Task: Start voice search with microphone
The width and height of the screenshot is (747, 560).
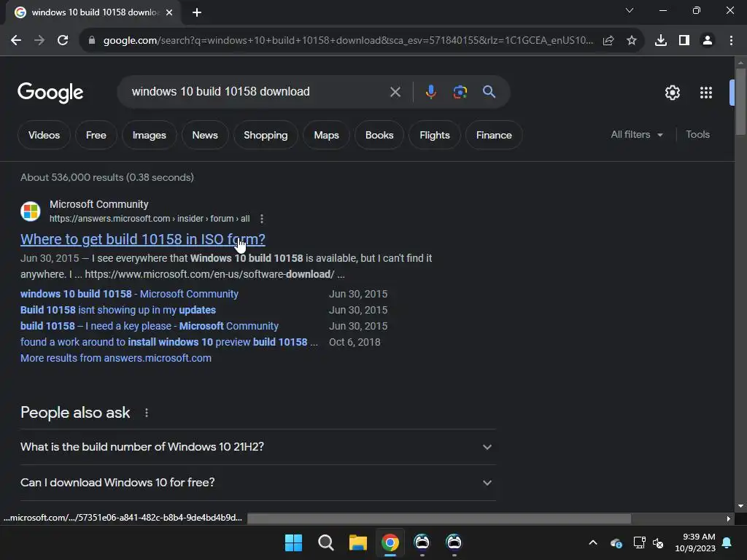Action: (430, 92)
